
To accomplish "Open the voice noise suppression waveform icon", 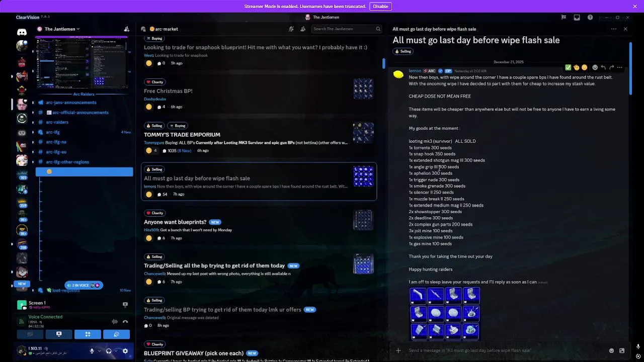I will pos(115,322).
